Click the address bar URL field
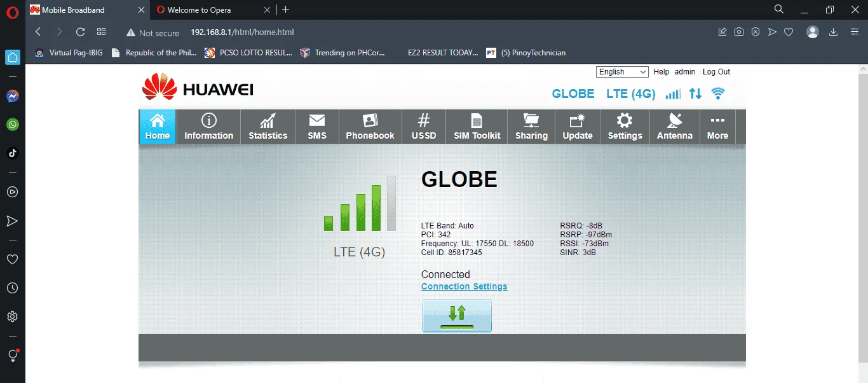 point(242,32)
